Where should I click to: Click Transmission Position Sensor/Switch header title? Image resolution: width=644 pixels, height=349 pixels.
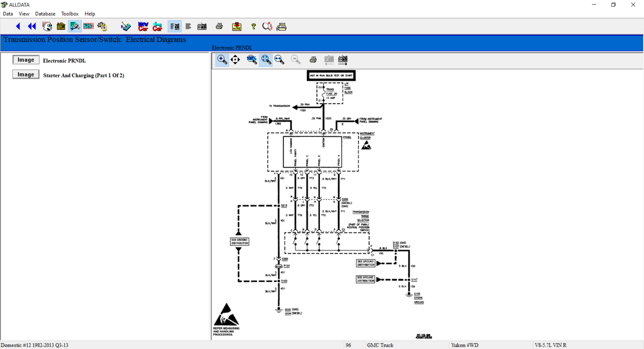point(95,40)
